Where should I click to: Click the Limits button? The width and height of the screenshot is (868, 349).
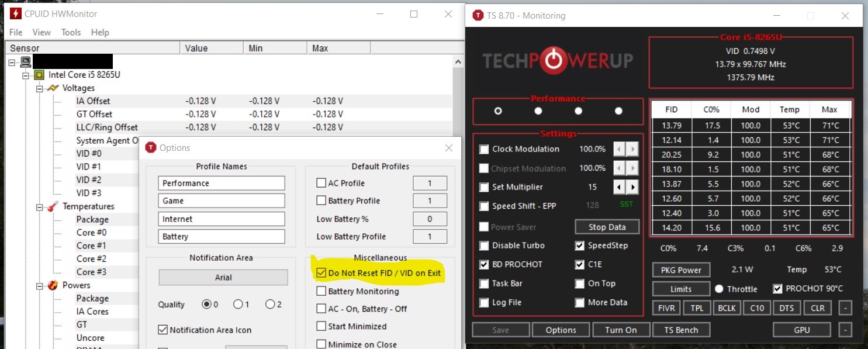[x=681, y=289]
